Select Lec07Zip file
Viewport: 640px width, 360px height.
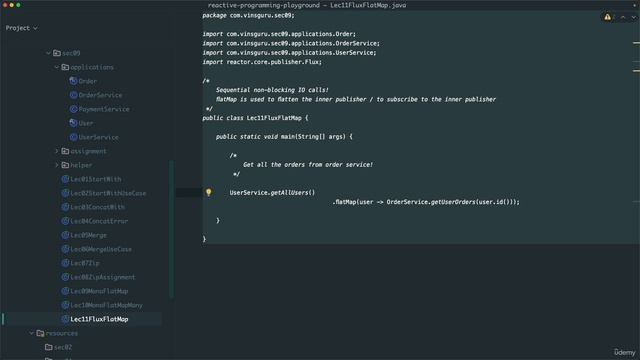[x=85, y=263]
